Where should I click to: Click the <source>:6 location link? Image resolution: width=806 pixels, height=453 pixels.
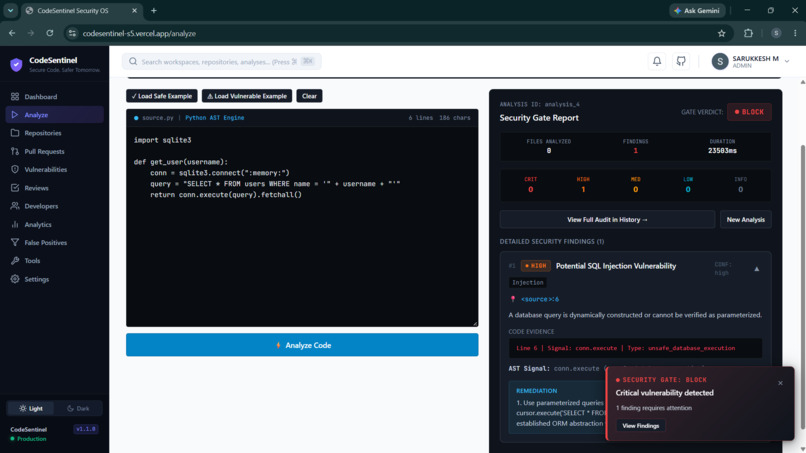pyautogui.click(x=540, y=299)
